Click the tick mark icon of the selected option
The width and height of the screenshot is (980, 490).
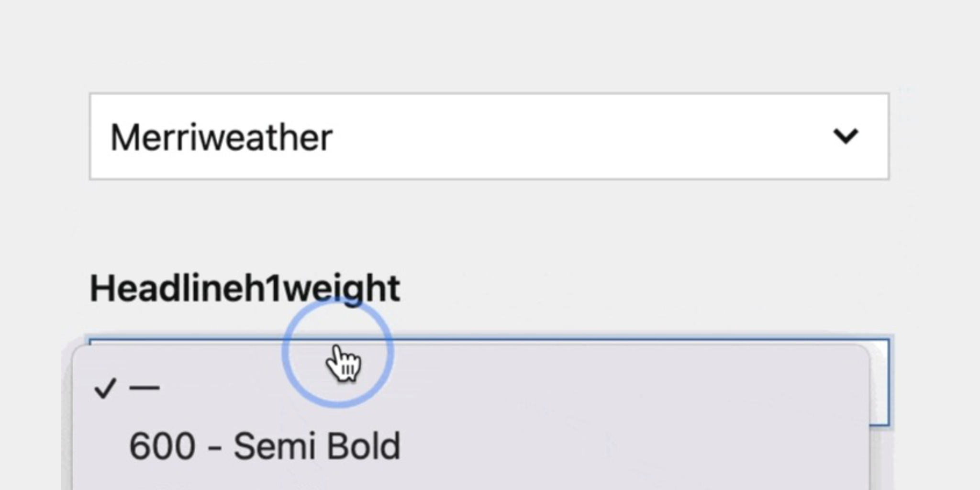tap(105, 388)
